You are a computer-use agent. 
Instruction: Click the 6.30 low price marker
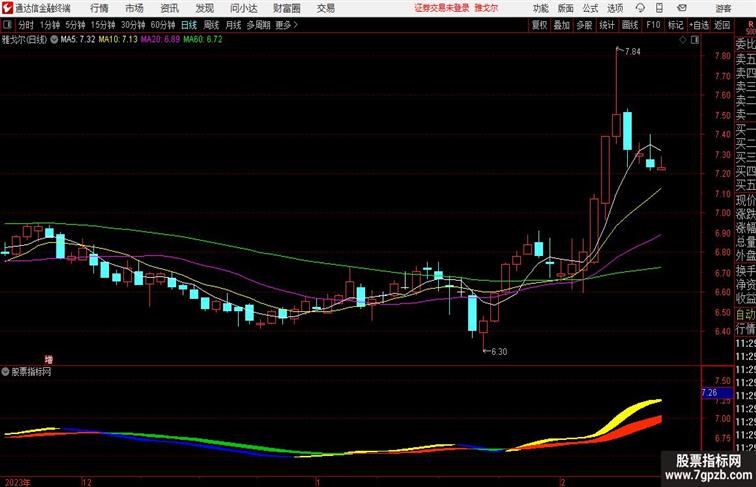point(499,352)
